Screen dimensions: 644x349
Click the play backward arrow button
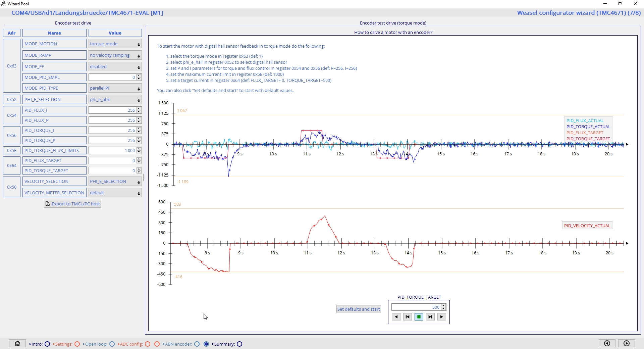click(396, 317)
